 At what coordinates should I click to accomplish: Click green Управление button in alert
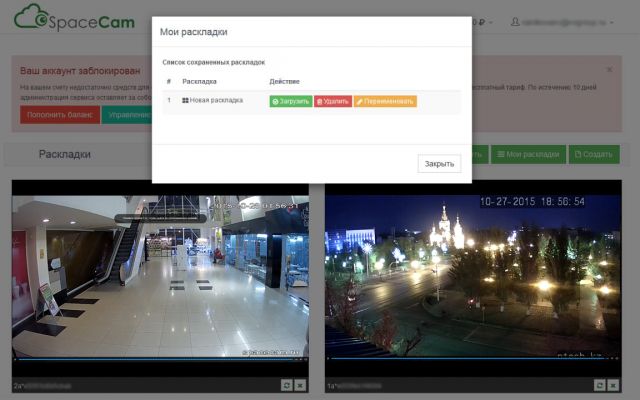coord(126,114)
